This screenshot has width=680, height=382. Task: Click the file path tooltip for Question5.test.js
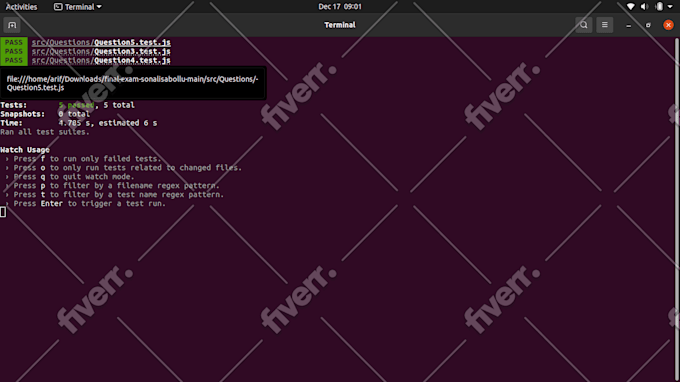point(133,83)
